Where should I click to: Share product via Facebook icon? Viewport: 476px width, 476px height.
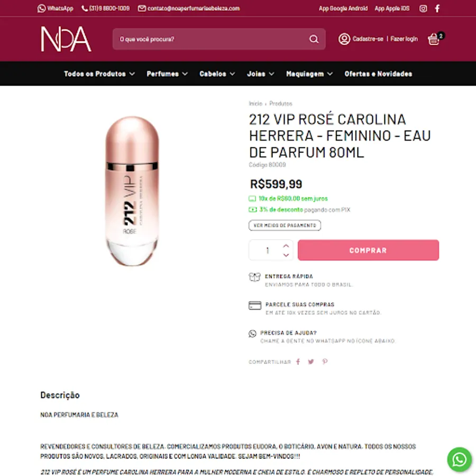point(298,362)
